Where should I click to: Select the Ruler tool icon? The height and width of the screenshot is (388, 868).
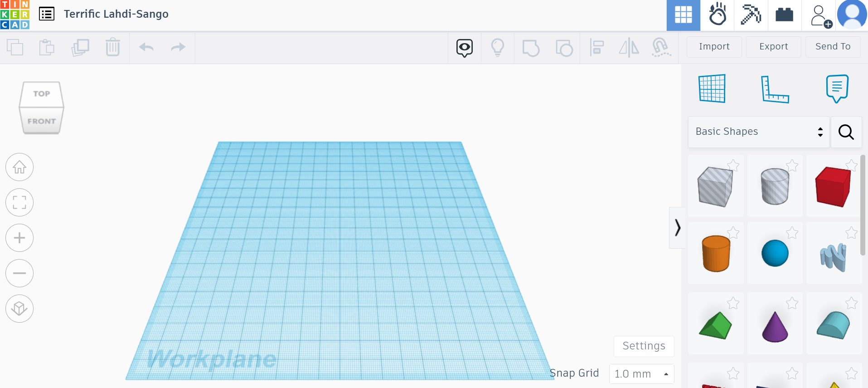[x=775, y=89]
